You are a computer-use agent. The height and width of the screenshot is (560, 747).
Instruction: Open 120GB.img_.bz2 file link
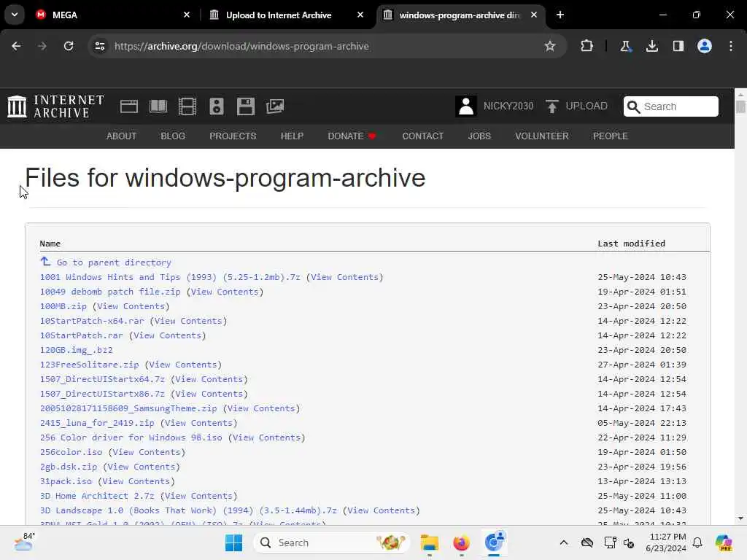[x=76, y=350]
